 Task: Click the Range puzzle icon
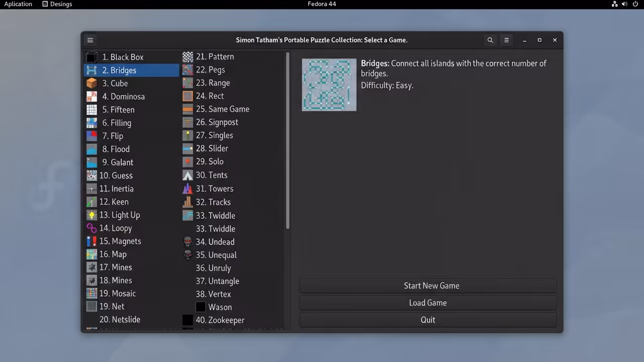point(188,83)
